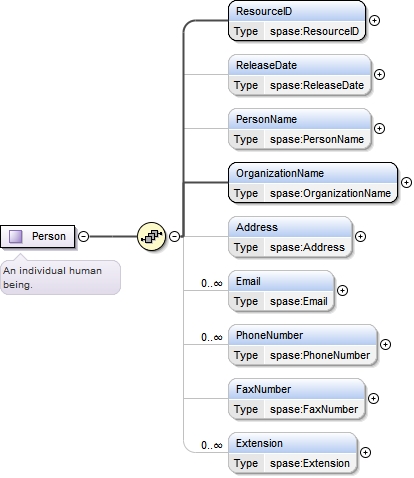414x478 pixels.
Task: Expand the FaxNumber element plus icon
Action: [373, 399]
